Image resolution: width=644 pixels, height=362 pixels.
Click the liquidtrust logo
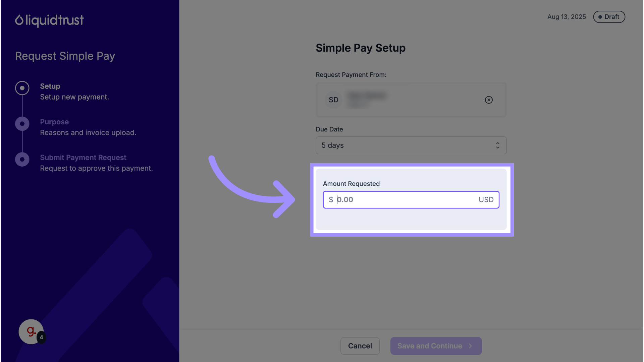tap(49, 20)
